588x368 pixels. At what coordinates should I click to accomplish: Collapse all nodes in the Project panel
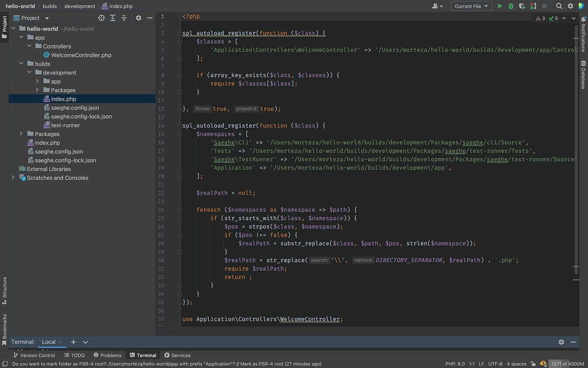pyautogui.click(x=125, y=18)
